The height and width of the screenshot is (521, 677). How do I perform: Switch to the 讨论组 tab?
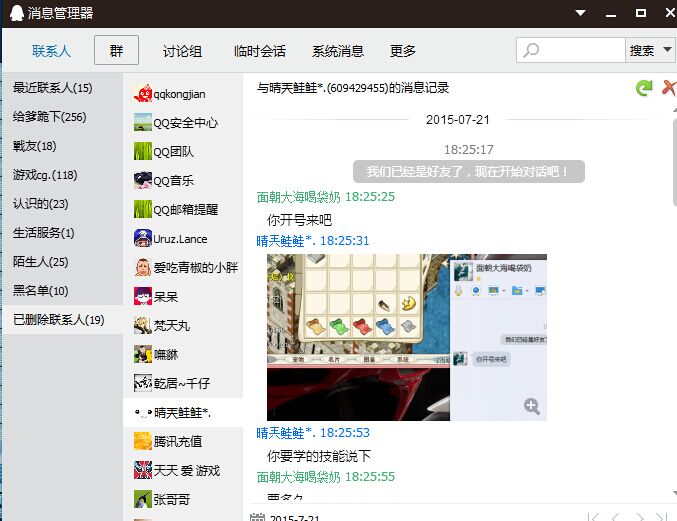pos(182,51)
